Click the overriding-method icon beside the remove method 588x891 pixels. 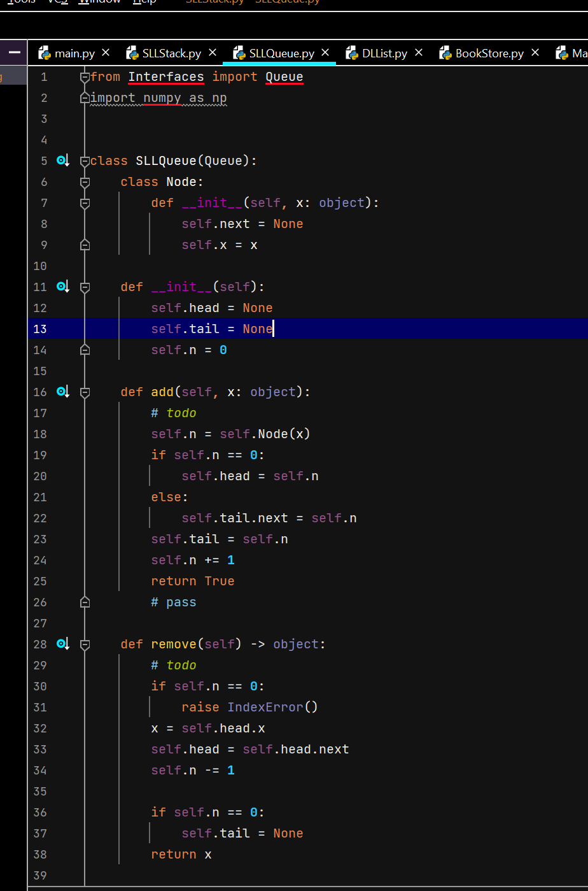click(62, 644)
